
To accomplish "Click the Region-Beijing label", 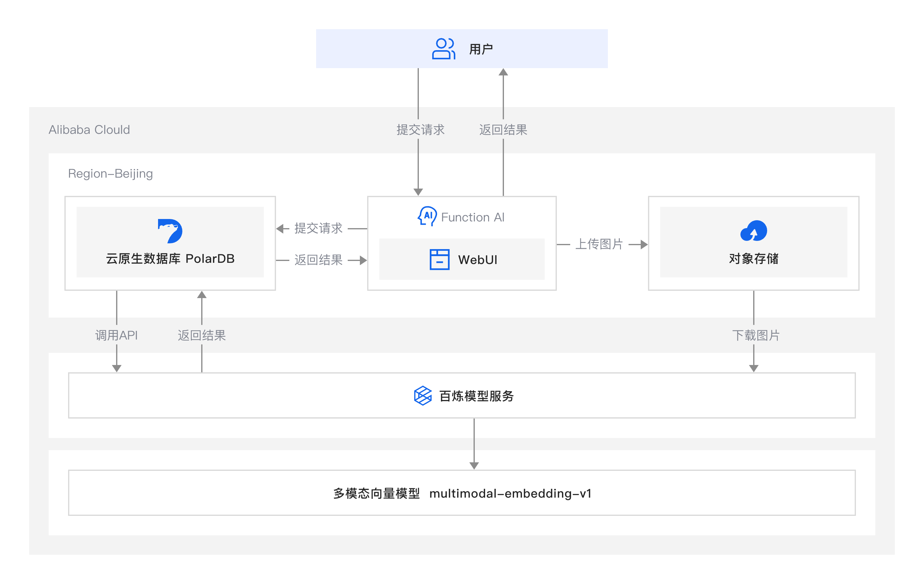I will (110, 174).
